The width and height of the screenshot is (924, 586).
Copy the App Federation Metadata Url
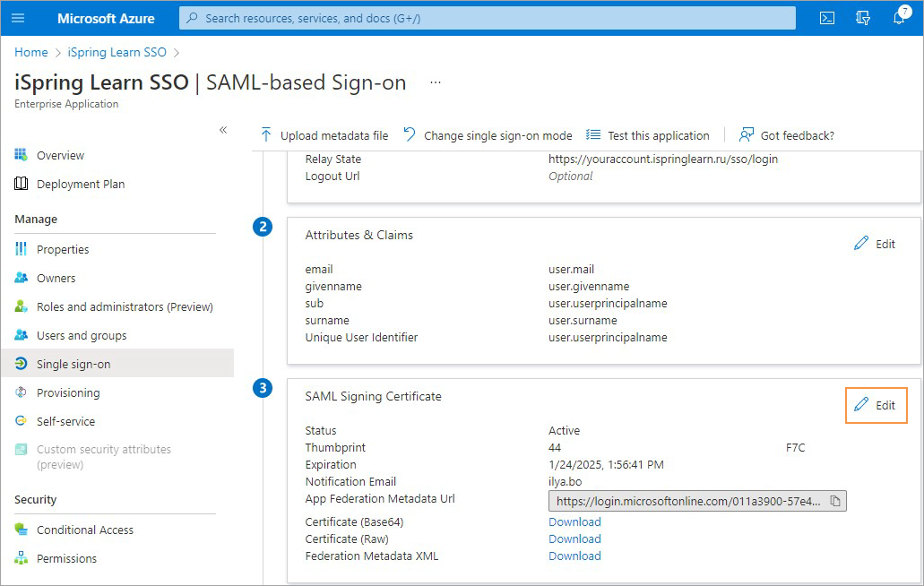tap(835, 501)
